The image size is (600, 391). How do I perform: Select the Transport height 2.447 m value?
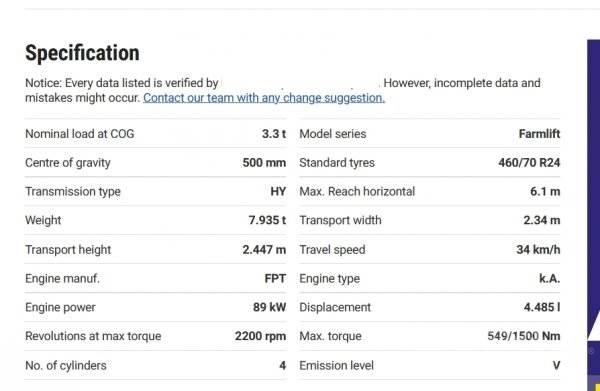tap(264, 249)
